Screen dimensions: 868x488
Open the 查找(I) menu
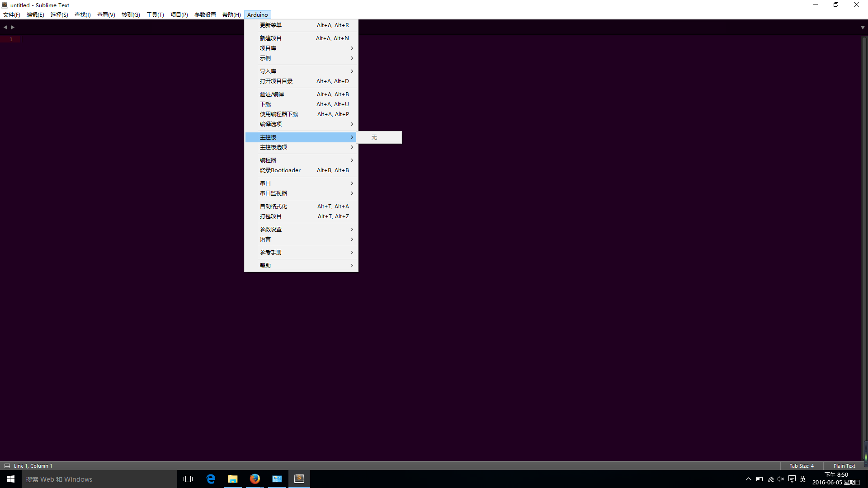pyautogui.click(x=83, y=15)
